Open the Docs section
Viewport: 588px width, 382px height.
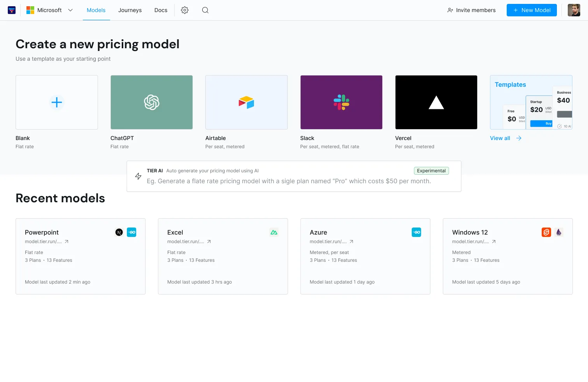tap(161, 10)
